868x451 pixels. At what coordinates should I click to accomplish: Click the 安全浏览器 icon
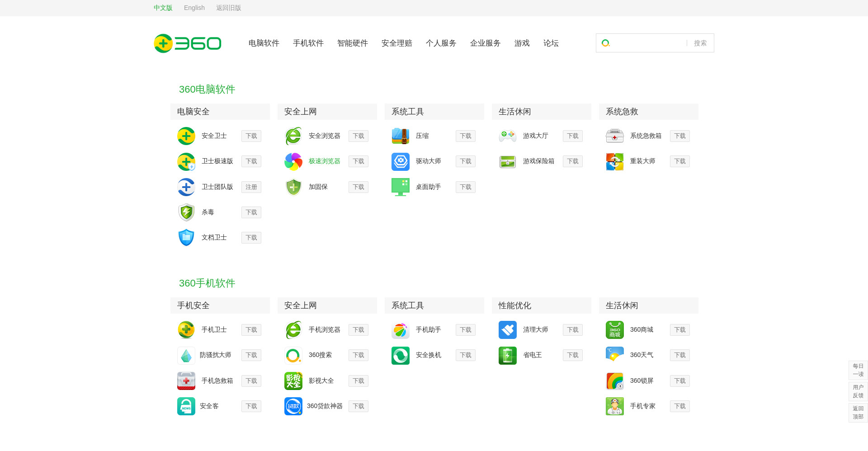[293, 136]
